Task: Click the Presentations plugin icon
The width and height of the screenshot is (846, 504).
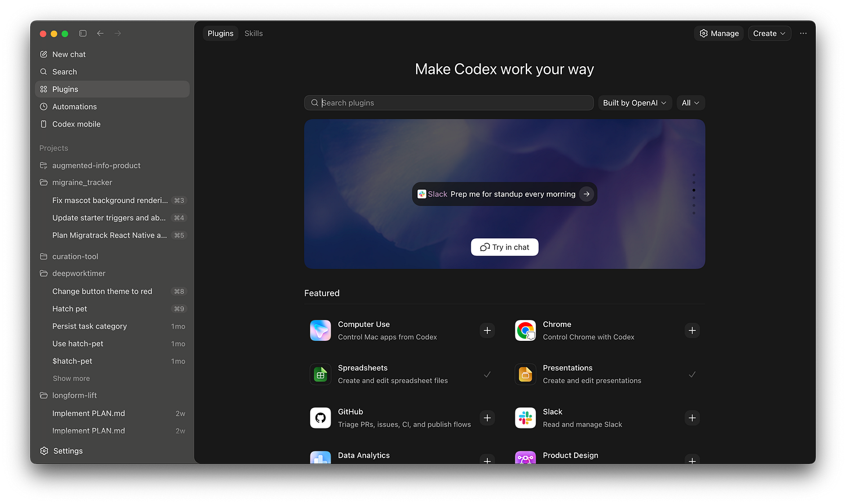Action: point(525,375)
